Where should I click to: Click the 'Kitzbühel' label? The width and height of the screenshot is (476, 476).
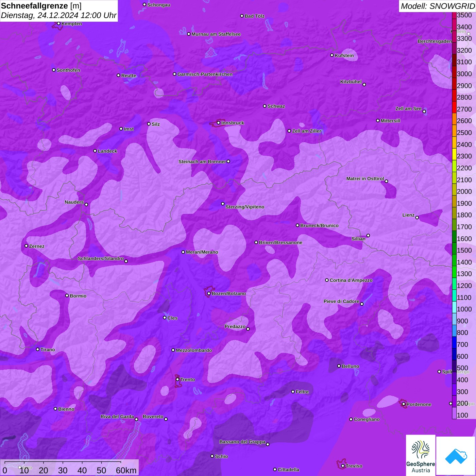pyautogui.click(x=351, y=82)
